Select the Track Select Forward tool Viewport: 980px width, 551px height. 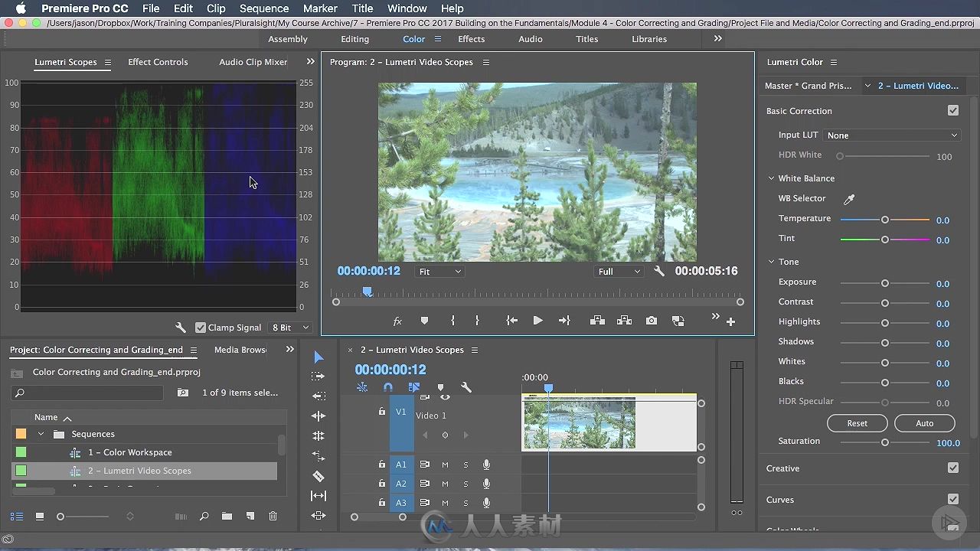click(x=318, y=377)
